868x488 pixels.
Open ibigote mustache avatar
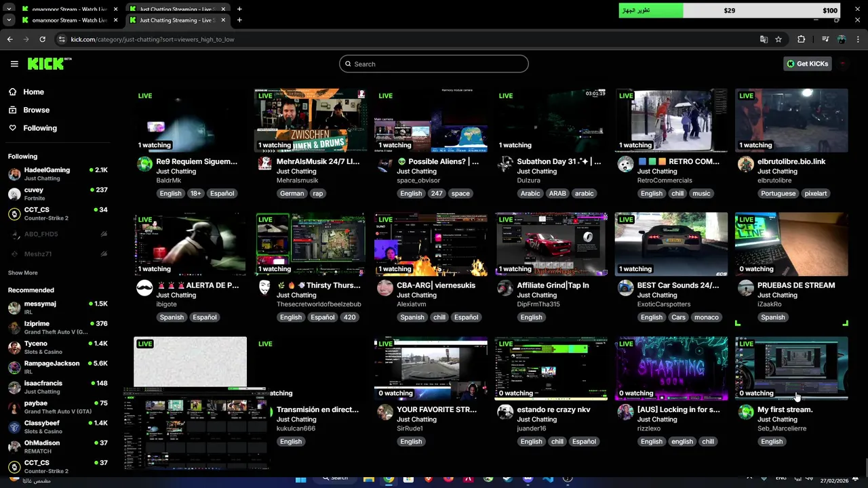(144, 288)
